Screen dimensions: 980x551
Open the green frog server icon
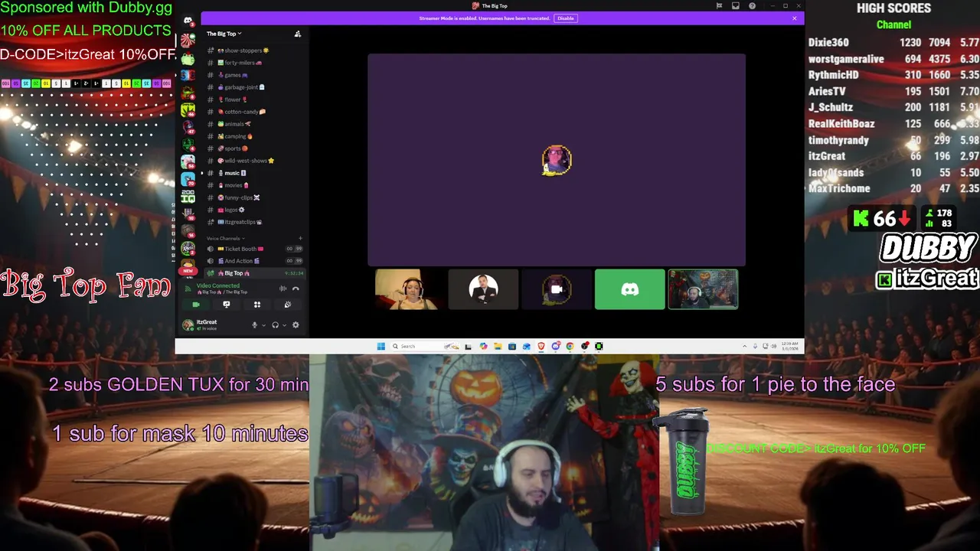pyautogui.click(x=188, y=59)
